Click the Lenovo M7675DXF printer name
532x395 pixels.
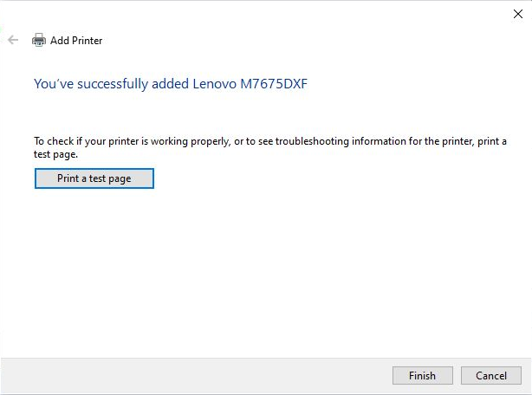[x=250, y=84]
